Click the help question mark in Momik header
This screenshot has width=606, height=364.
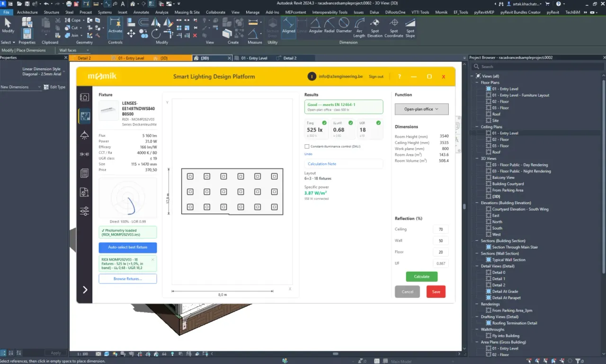coord(399,77)
